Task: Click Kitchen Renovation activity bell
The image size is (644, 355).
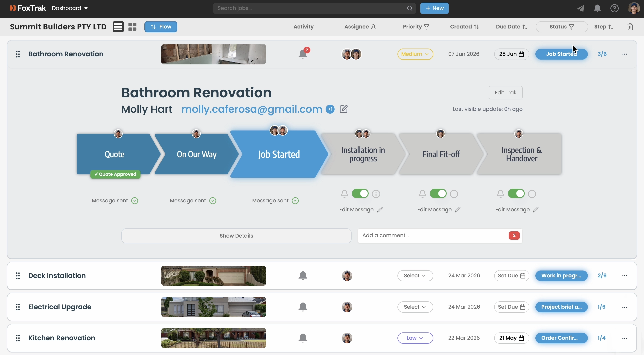Action: 303,338
